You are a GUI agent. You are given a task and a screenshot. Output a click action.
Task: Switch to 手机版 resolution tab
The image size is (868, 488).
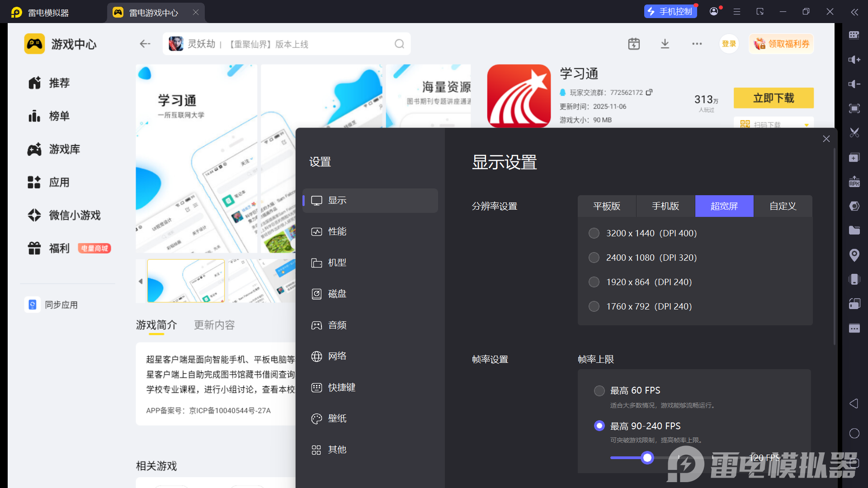(x=665, y=206)
